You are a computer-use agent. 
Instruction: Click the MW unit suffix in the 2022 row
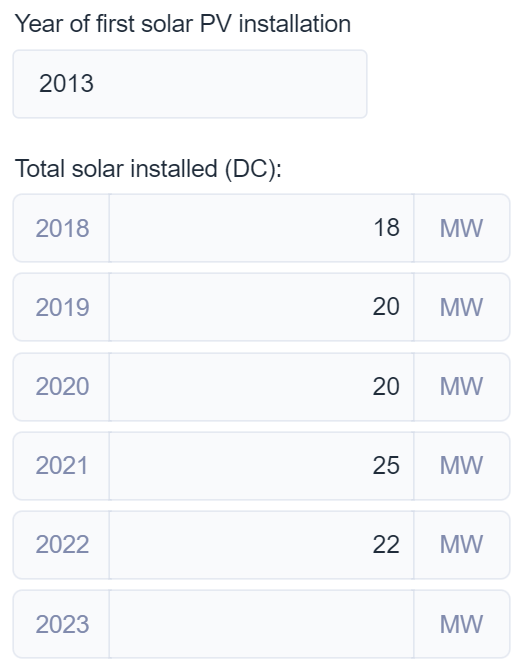click(x=461, y=545)
